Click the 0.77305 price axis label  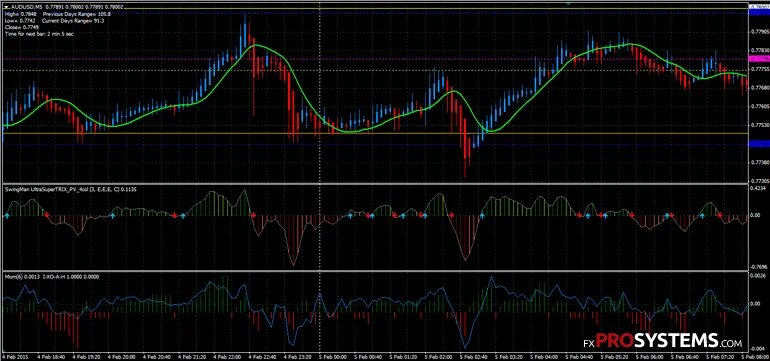click(x=760, y=180)
